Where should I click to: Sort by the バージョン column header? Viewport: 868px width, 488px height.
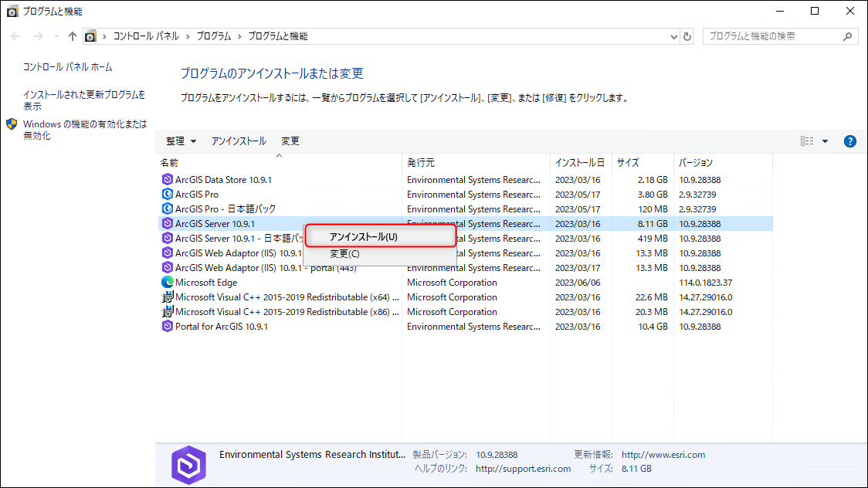(x=723, y=163)
